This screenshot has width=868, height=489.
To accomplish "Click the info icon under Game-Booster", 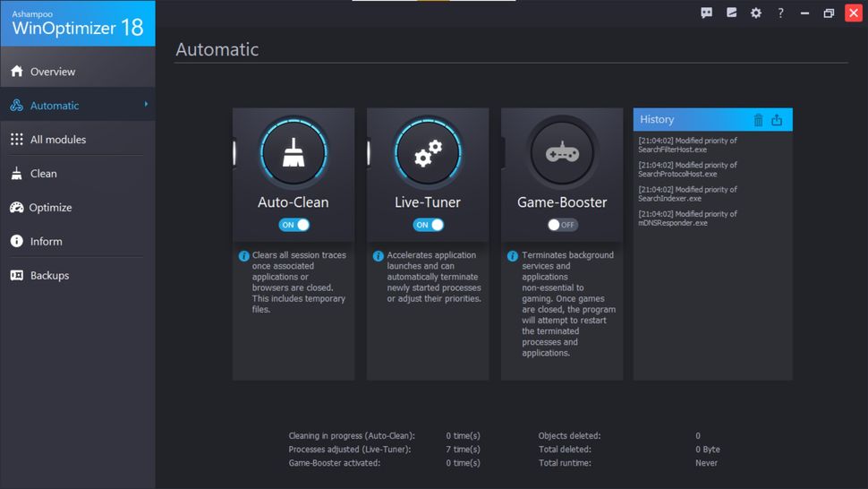I will [513, 256].
